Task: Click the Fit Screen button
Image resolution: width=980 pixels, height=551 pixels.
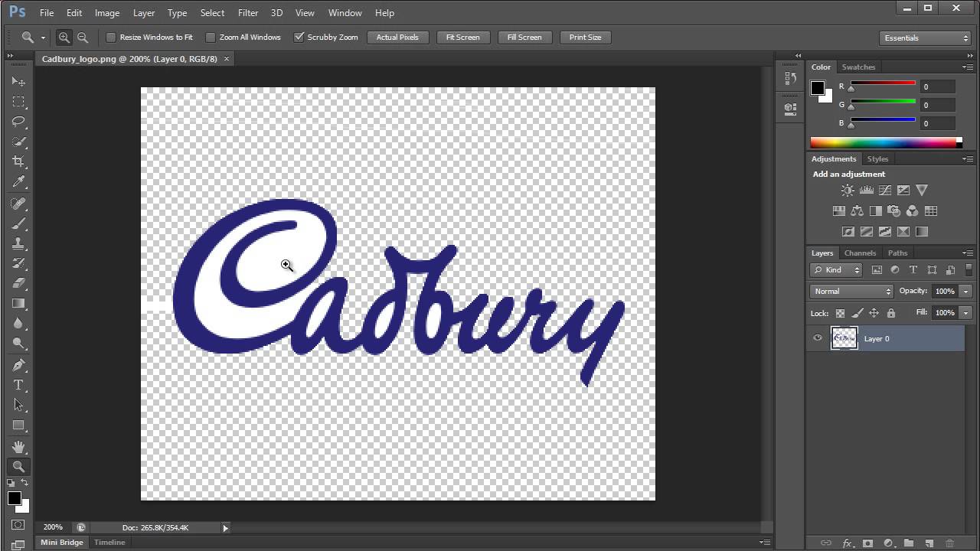Action: 462,37
